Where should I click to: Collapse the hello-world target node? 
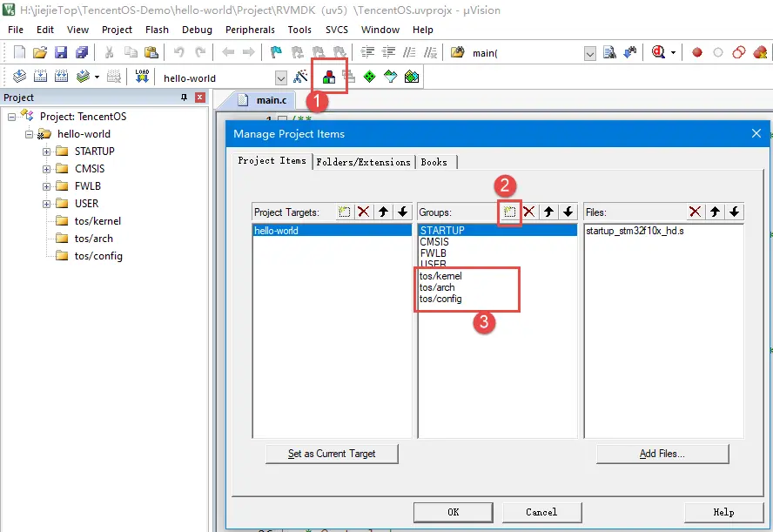pos(29,134)
